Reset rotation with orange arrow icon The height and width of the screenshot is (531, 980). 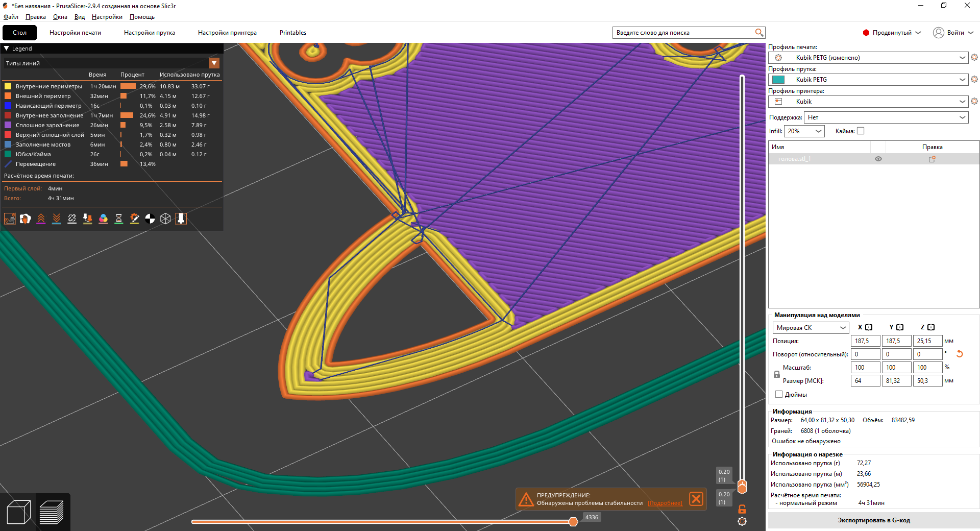click(960, 354)
